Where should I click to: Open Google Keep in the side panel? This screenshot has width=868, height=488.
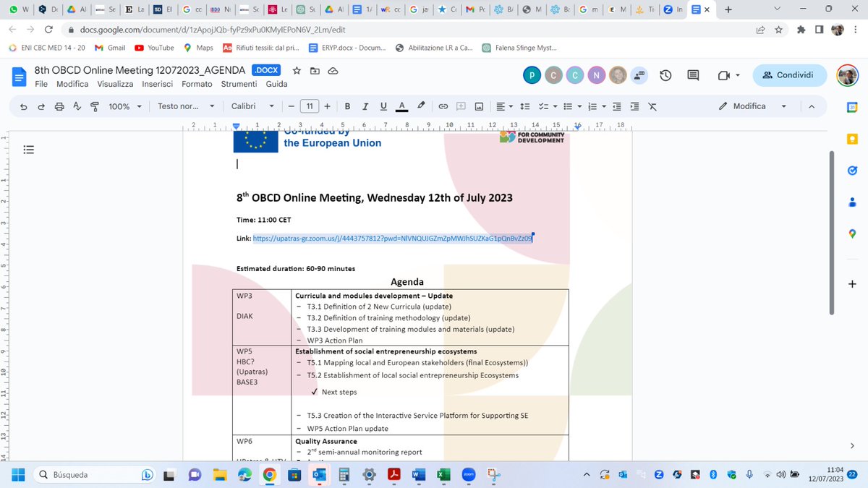[852, 139]
